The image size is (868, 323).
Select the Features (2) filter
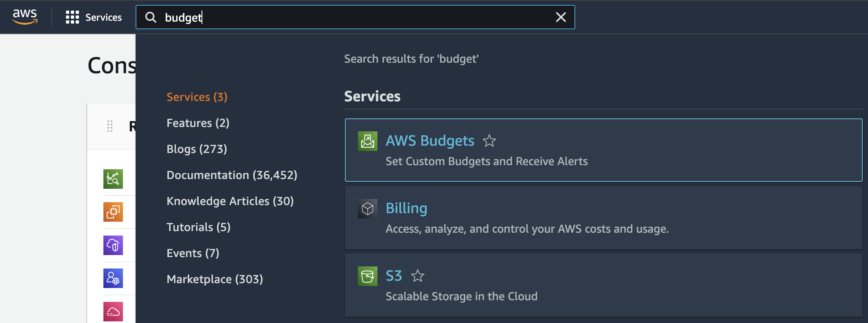(x=198, y=123)
